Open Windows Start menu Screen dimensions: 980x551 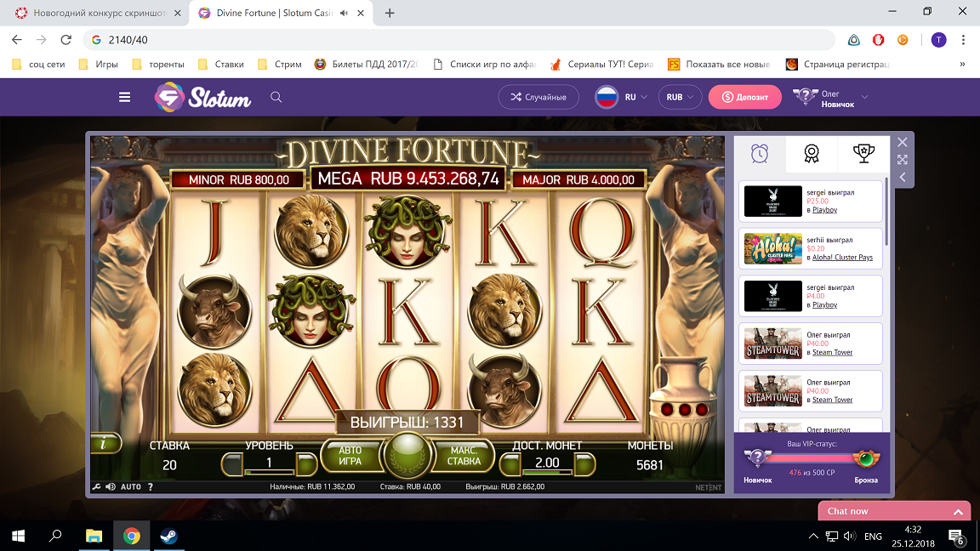click(18, 536)
